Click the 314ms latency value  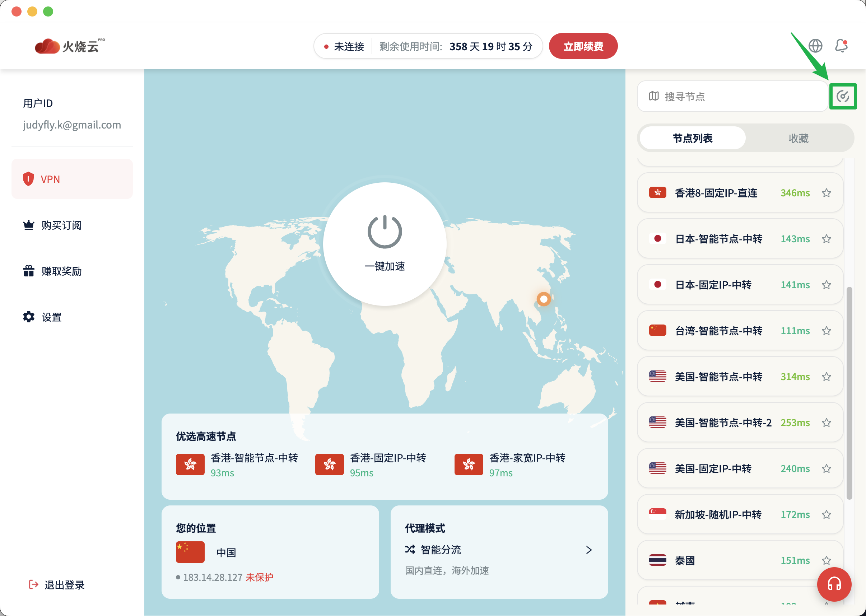(795, 376)
